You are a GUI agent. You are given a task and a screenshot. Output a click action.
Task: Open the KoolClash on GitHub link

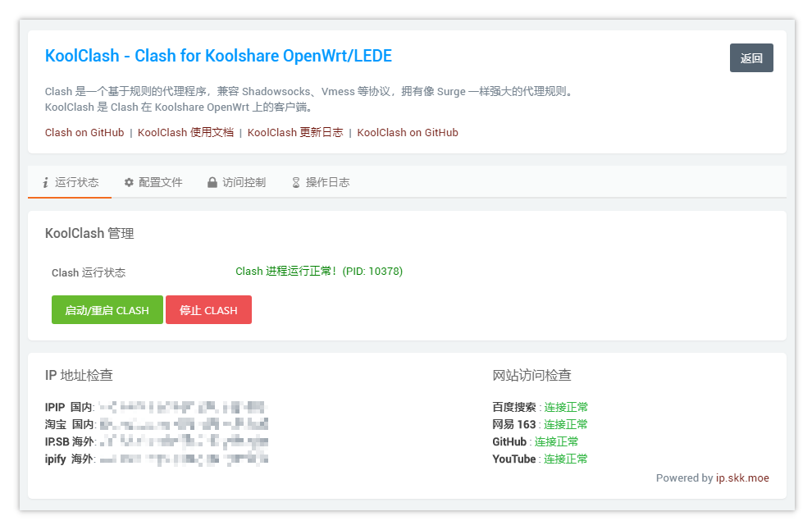click(408, 133)
